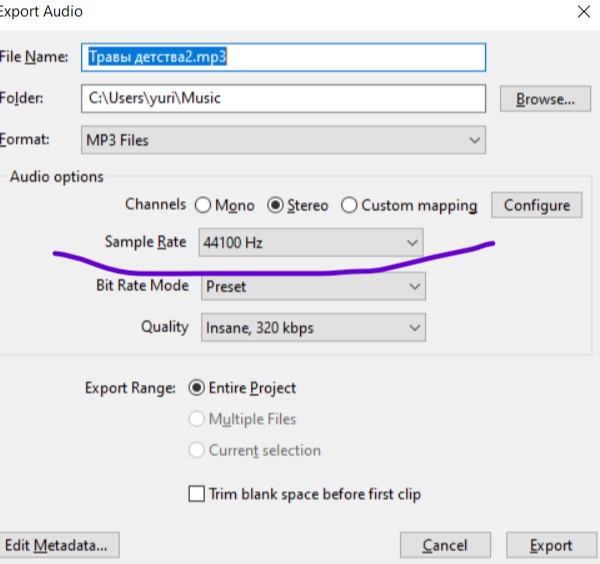Expand the Sample Rate dropdown
The height and width of the screenshot is (564, 600).
pos(310,242)
